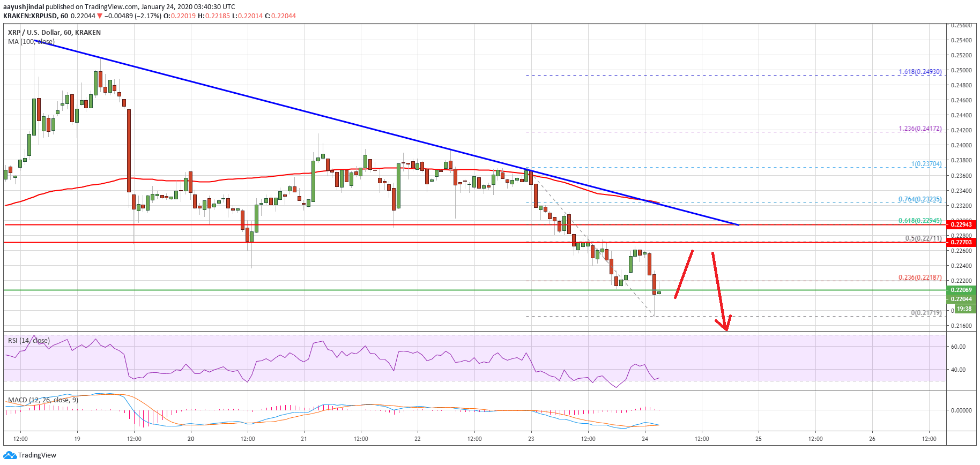Click the 0.236(0.22187) Fibonacci label

click(x=920, y=277)
